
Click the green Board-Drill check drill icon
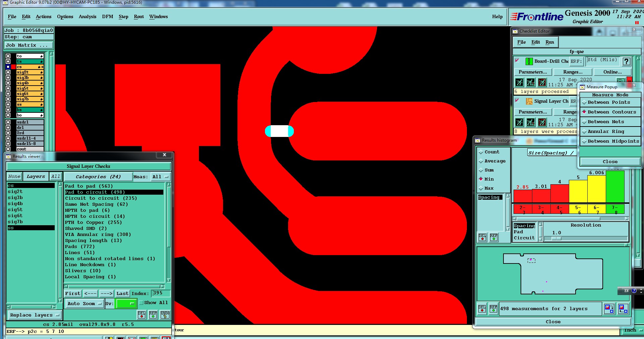[529, 61]
